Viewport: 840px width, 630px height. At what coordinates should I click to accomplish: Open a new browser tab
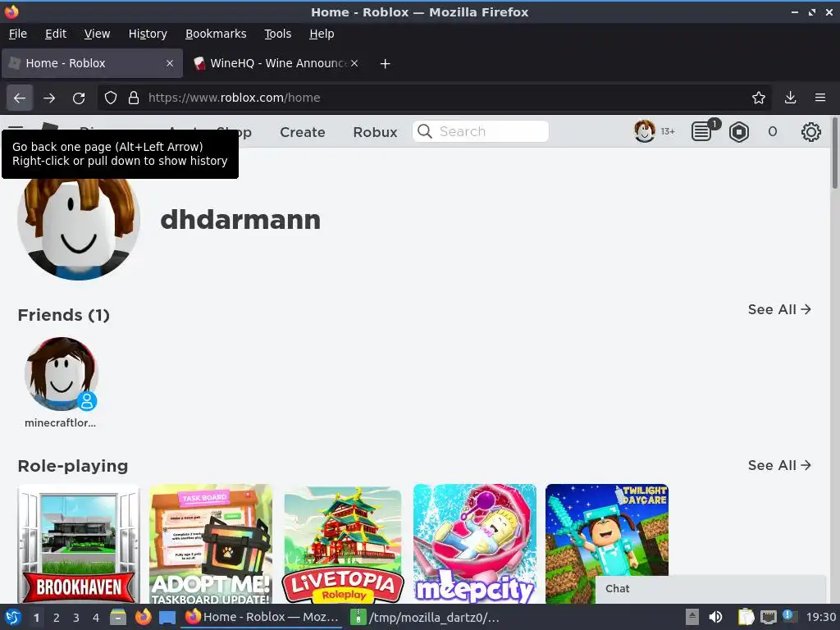[x=385, y=64]
